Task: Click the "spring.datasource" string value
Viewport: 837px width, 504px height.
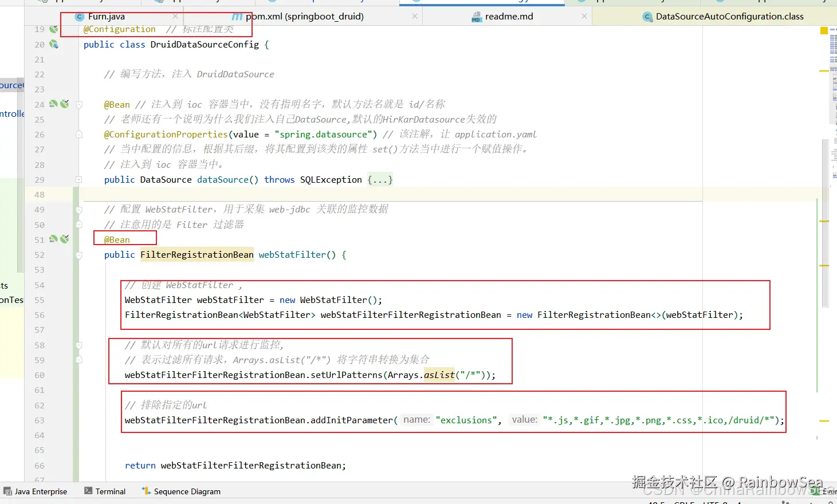Action: coord(323,135)
